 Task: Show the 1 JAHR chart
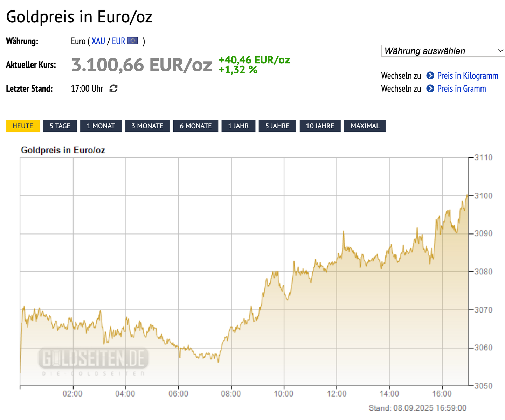(238, 126)
